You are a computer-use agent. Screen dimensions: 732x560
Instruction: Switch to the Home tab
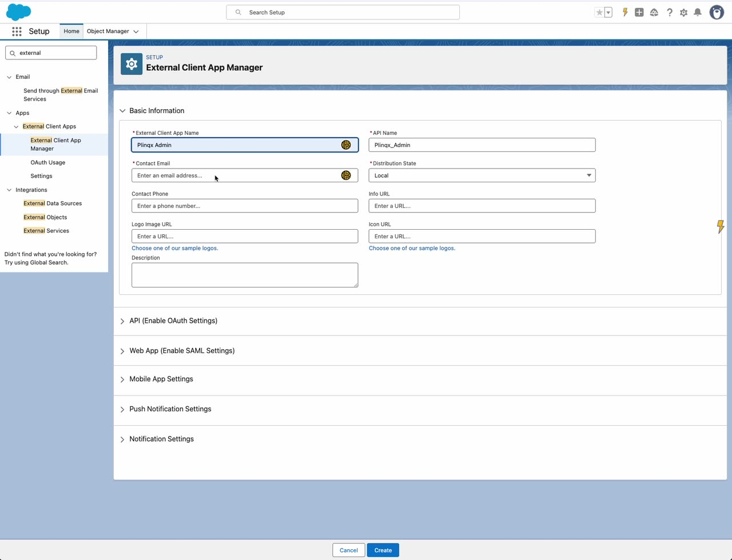[71, 31]
